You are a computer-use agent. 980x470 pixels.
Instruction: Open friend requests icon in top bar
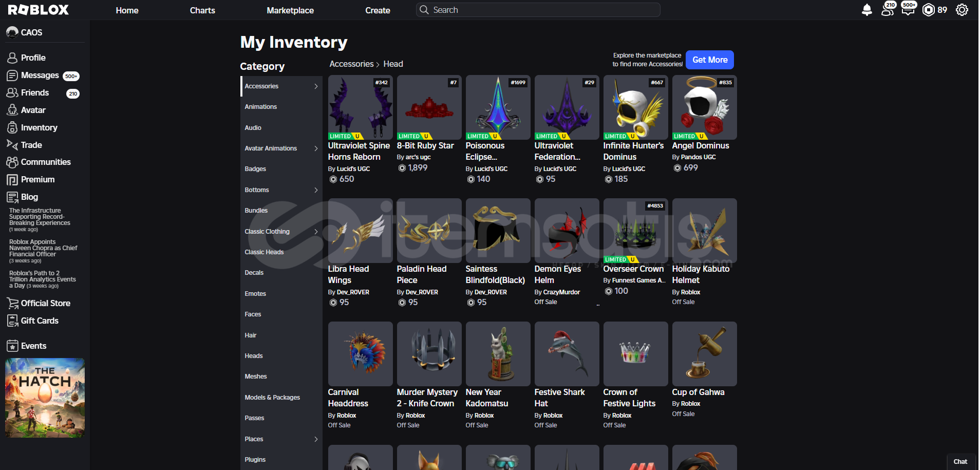(x=888, y=9)
